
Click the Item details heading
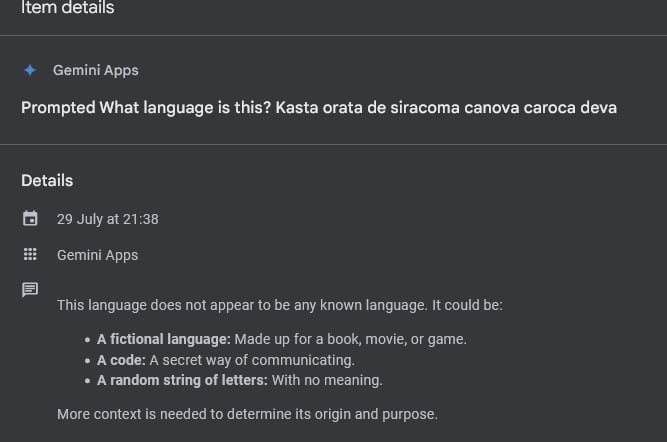coord(68,9)
